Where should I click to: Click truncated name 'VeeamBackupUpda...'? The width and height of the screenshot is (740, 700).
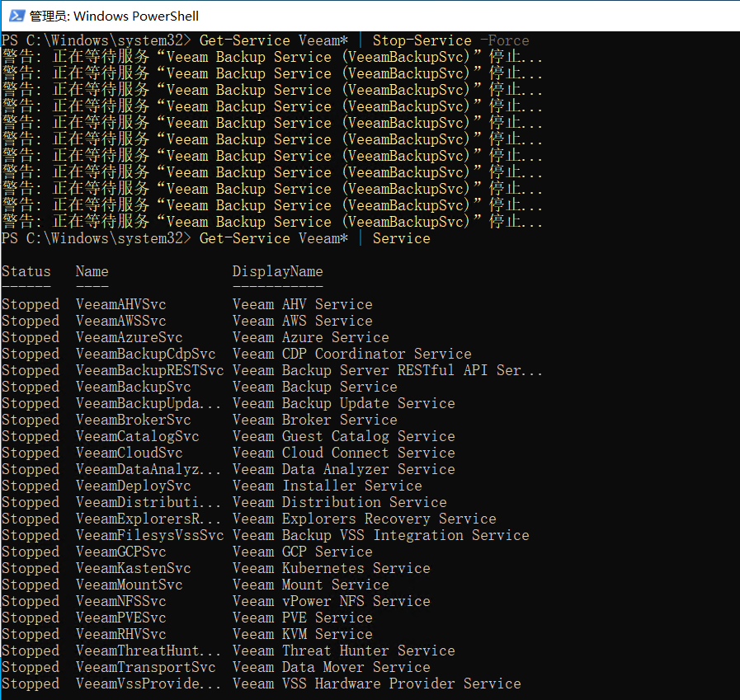coord(148,403)
